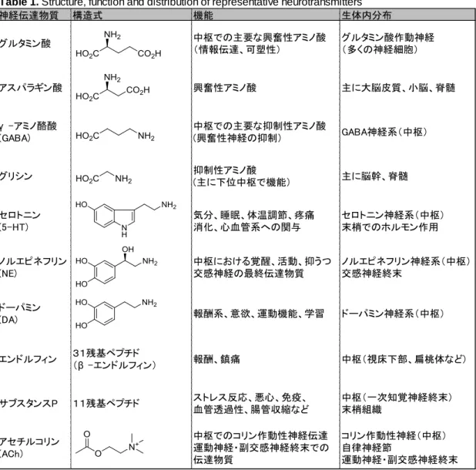Click 11残基ペプチド structure cell

[x=106, y=404]
